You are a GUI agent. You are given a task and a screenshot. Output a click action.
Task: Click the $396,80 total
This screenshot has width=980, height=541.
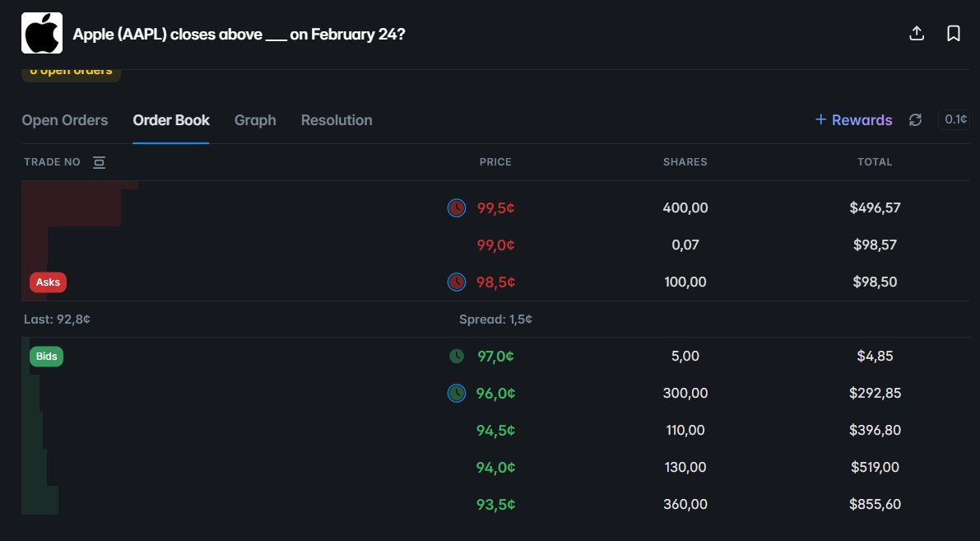point(875,431)
